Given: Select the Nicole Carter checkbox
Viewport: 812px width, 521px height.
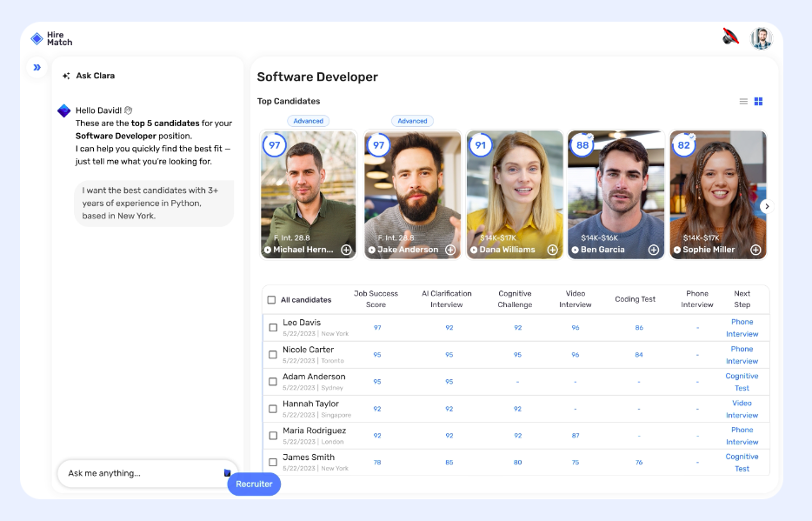Looking at the screenshot, I should pyautogui.click(x=273, y=355).
